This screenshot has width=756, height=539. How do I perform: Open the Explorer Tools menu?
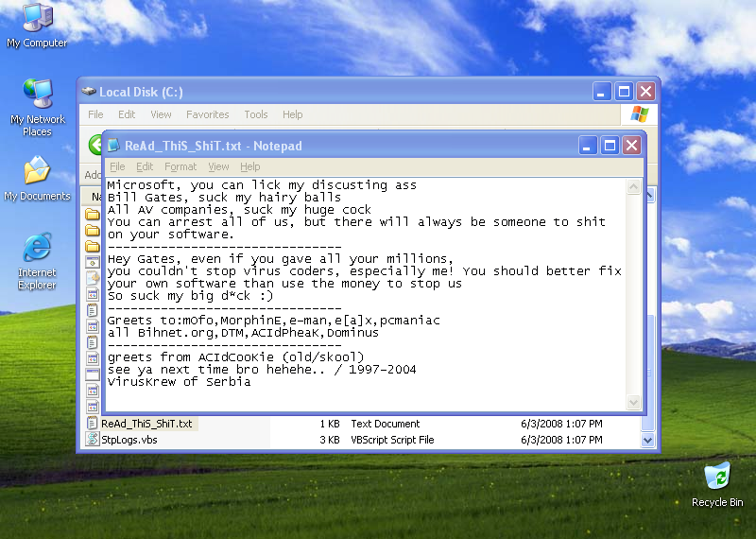pyautogui.click(x=255, y=114)
